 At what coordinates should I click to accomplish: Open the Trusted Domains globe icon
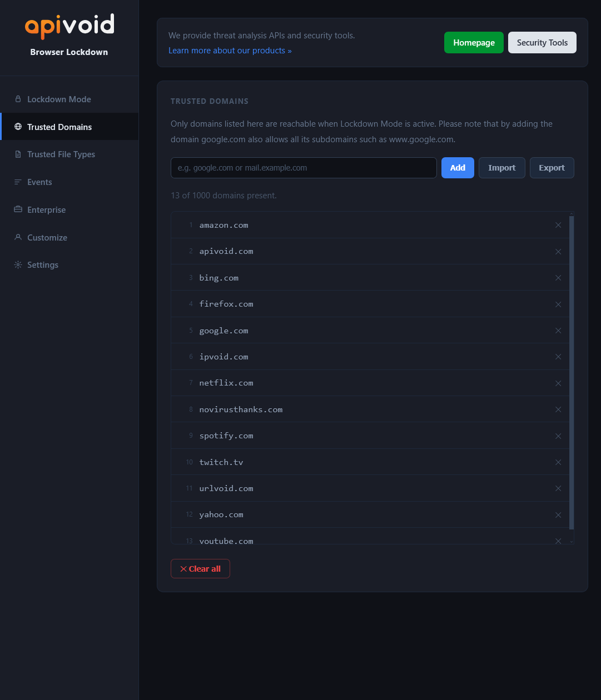[x=18, y=126]
